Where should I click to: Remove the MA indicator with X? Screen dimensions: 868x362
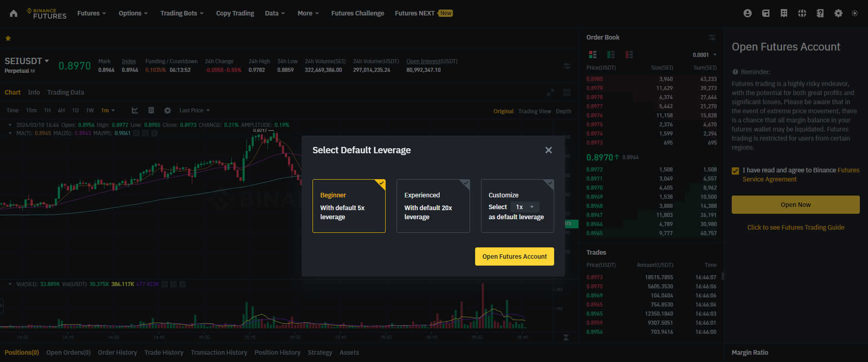point(154,133)
